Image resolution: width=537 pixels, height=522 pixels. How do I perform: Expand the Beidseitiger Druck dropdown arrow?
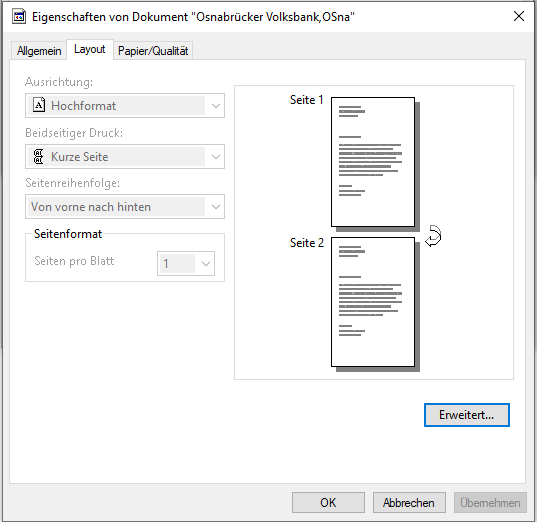coord(216,157)
